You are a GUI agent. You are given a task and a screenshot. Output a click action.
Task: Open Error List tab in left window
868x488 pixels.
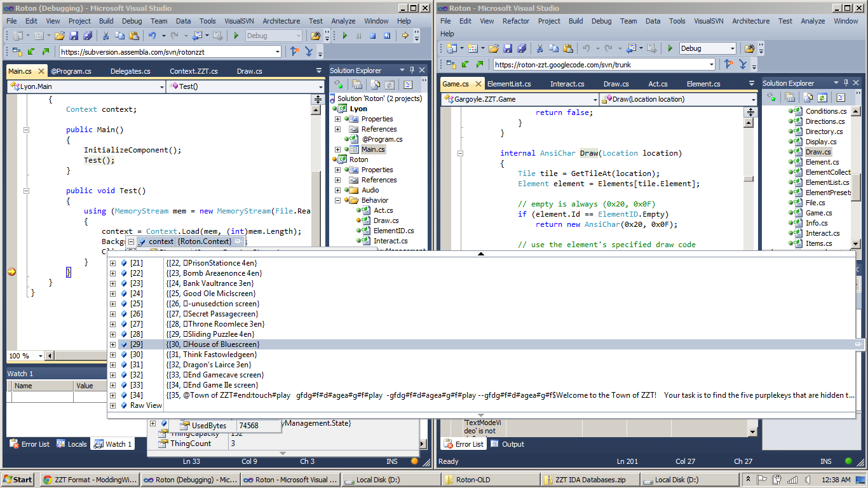point(30,444)
